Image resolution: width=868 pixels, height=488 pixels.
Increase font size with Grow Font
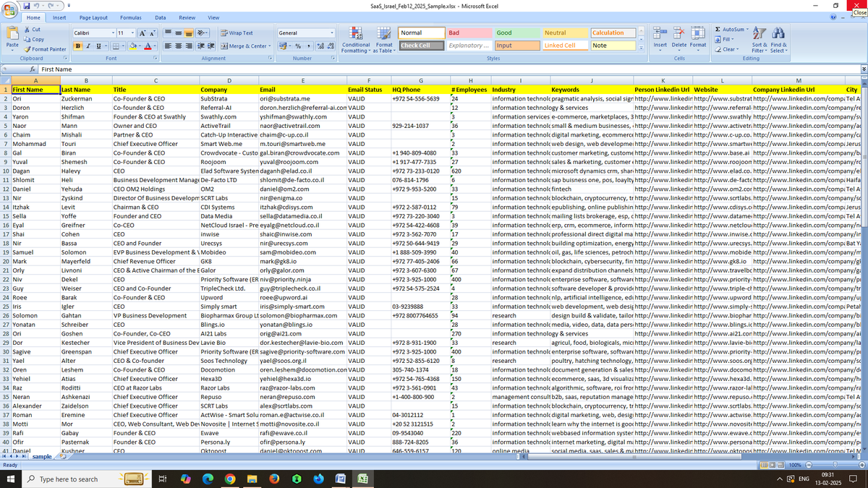click(142, 33)
